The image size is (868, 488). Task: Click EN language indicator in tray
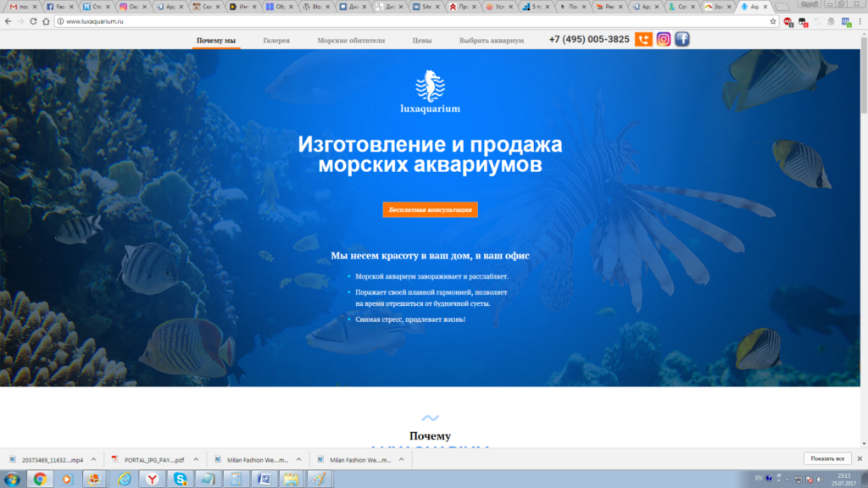pyautogui.click(x=759, y=478)
